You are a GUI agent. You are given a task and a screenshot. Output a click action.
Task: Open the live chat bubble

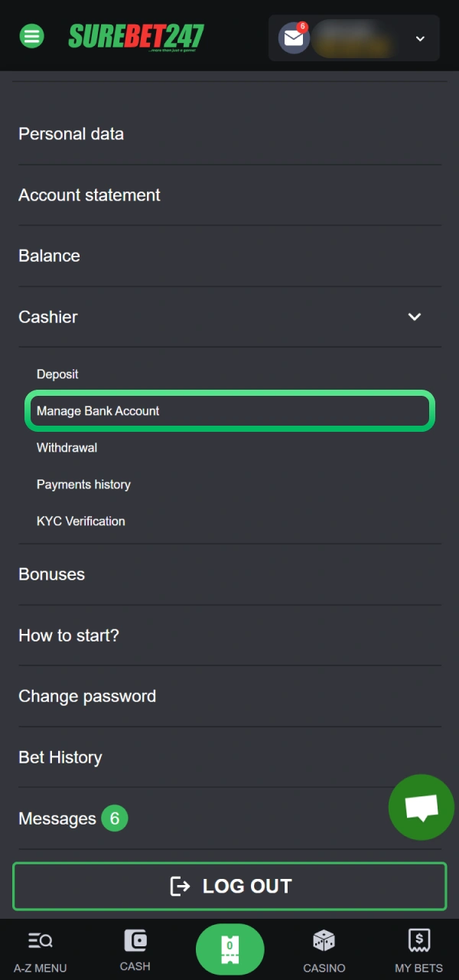(421, 807)
